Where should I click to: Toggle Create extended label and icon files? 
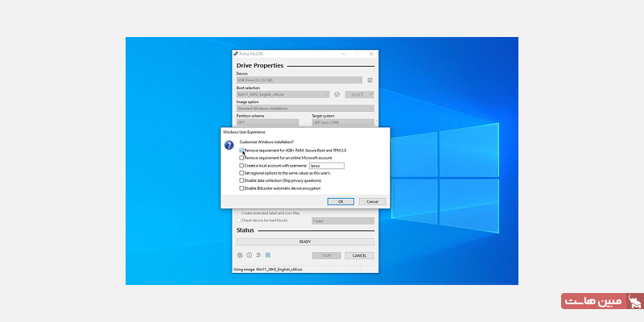point(238,213)
